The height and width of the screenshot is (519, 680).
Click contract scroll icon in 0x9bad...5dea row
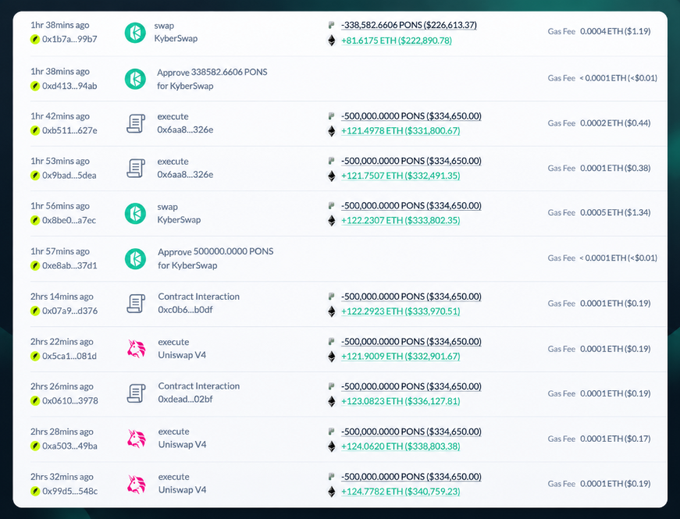tap(136, 168)
